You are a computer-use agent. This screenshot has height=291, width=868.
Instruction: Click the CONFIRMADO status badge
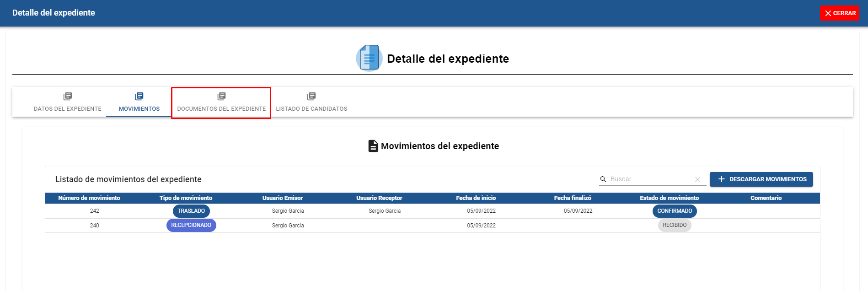tap(675, 211)
